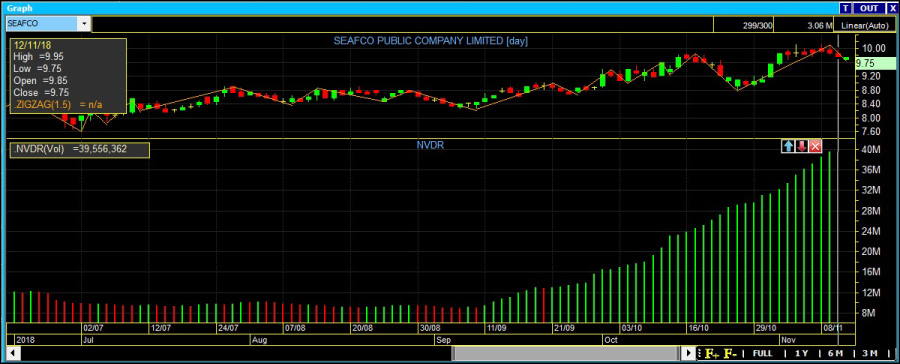
Task: Click the 16/10 date axis label
Action: (x=699, y=328)
